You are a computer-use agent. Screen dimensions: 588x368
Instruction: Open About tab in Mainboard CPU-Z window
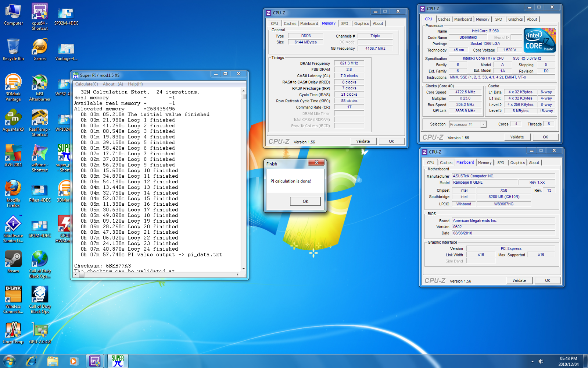534,163
